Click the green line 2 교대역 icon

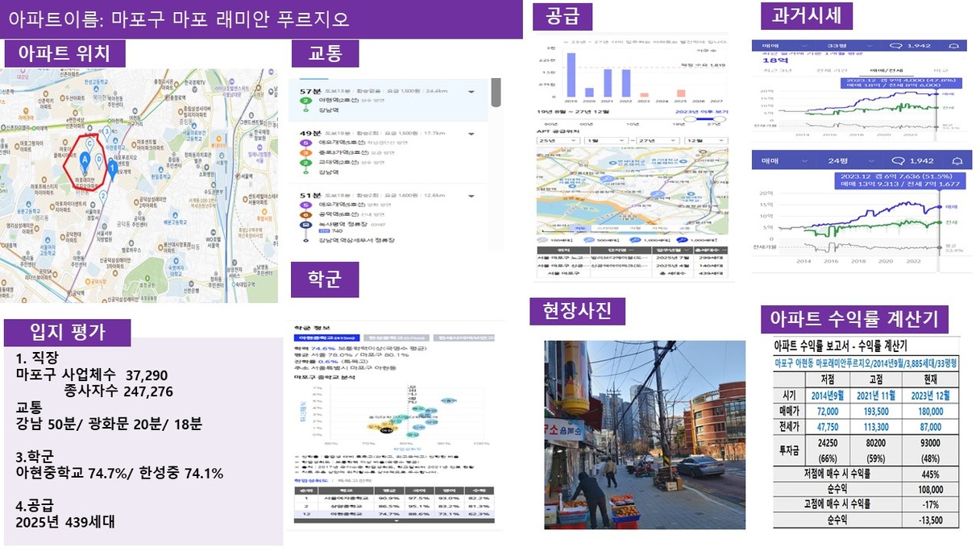(305, 162)
